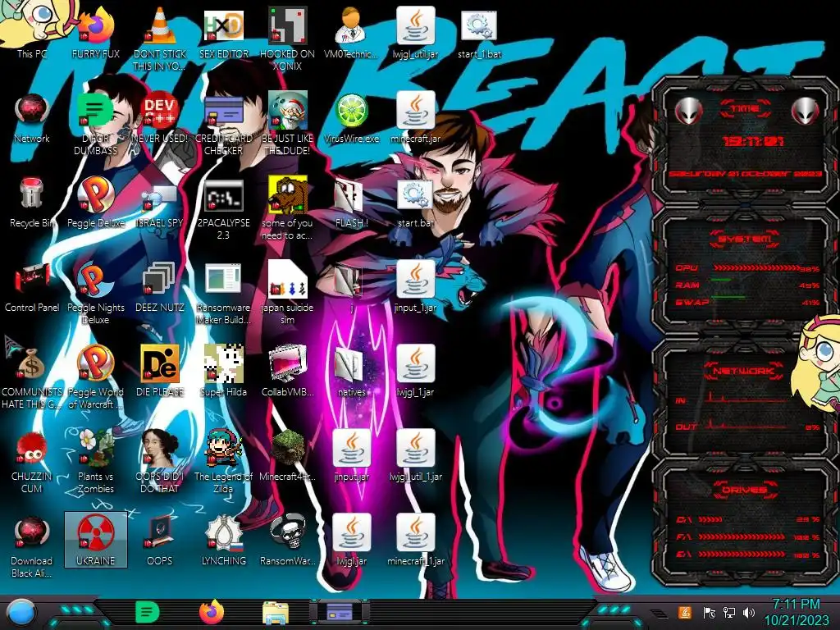Click the volume speaker tray icon

click(749, 612)
